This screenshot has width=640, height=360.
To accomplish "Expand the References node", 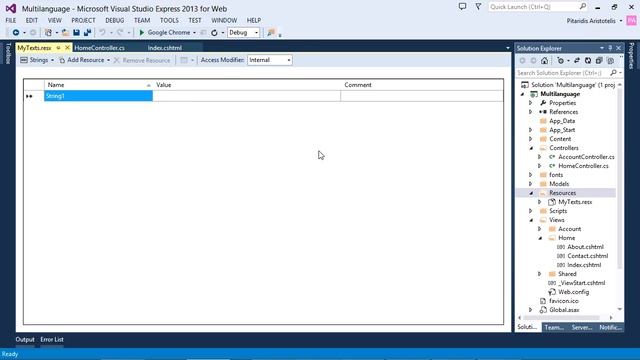I will click(x=531, y=112).
